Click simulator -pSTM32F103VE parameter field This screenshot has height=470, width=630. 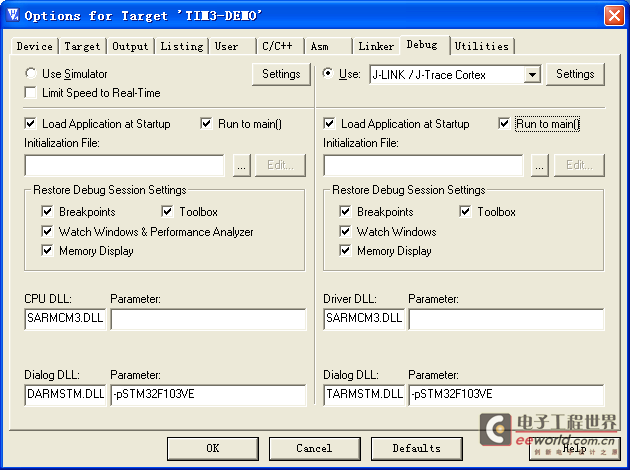point(208,395)
